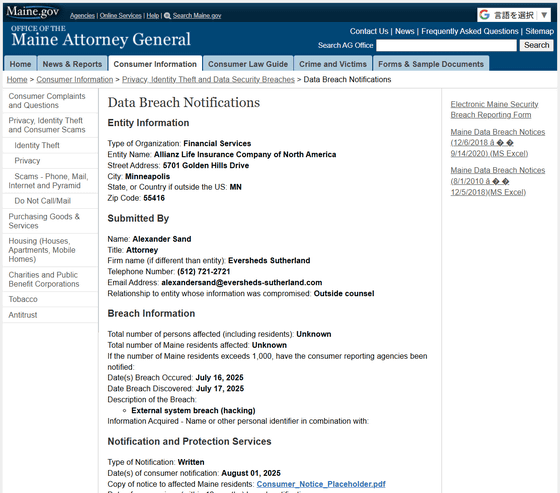Image resolution: width=560 pixels, height=493 pixels.
Task: Focus the Search AG Office input field
Action: coord(446,45)
